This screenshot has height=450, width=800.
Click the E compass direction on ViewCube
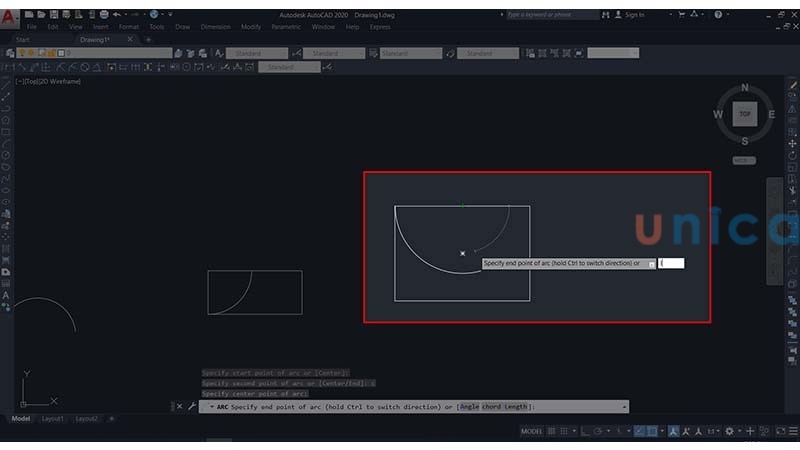[x=771, y=114]
